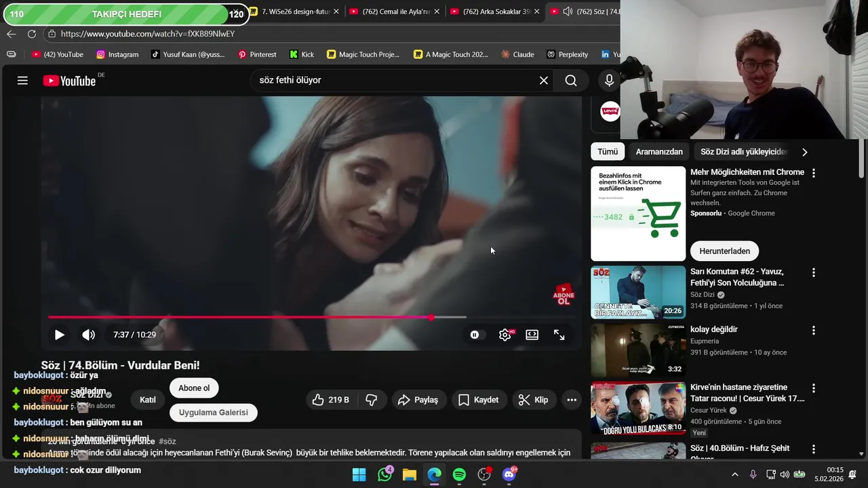Share the video via Paylaş

coord(418,400)
